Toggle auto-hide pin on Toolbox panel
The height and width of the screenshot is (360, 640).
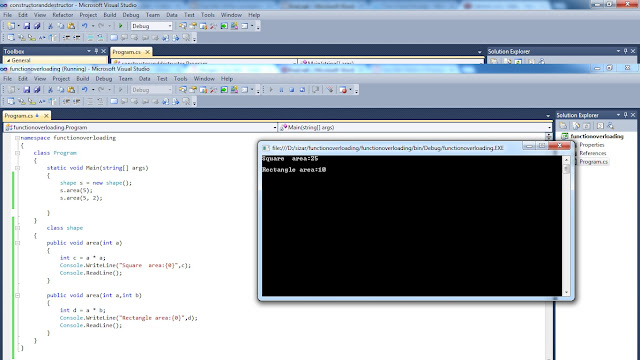(x=96, y=51)
